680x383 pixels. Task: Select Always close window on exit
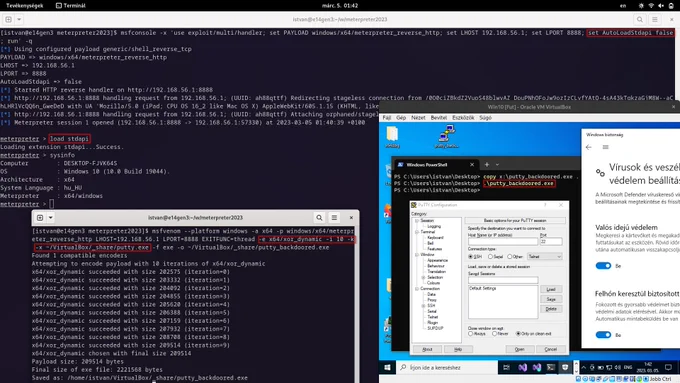471,334
